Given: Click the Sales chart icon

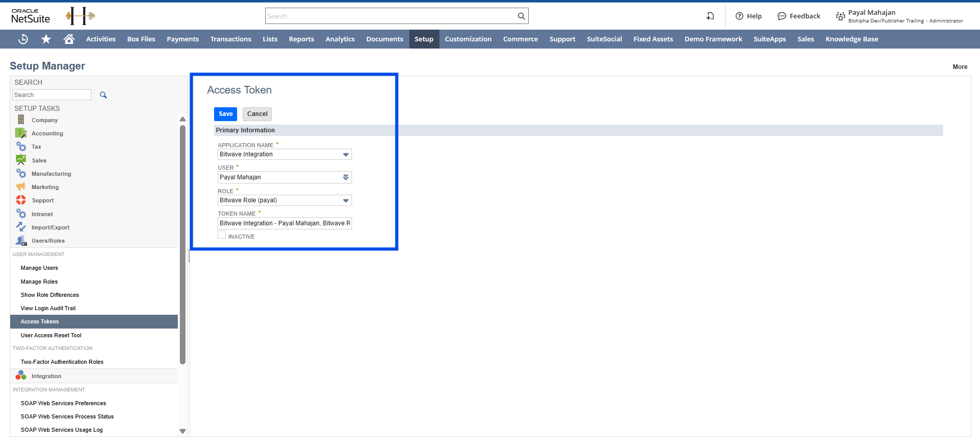Looking at the screenshot, I should click(21, 160).
